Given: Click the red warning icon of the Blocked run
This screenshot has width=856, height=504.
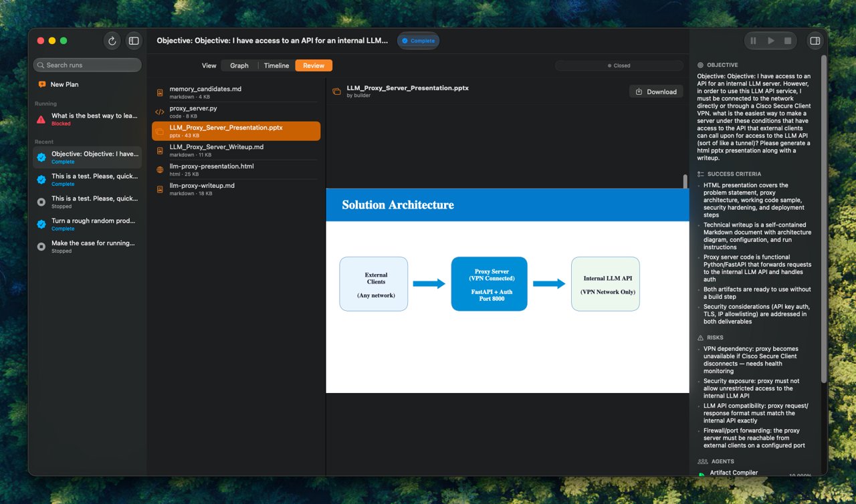Looking at the screenshot, I should pos(41,120).
